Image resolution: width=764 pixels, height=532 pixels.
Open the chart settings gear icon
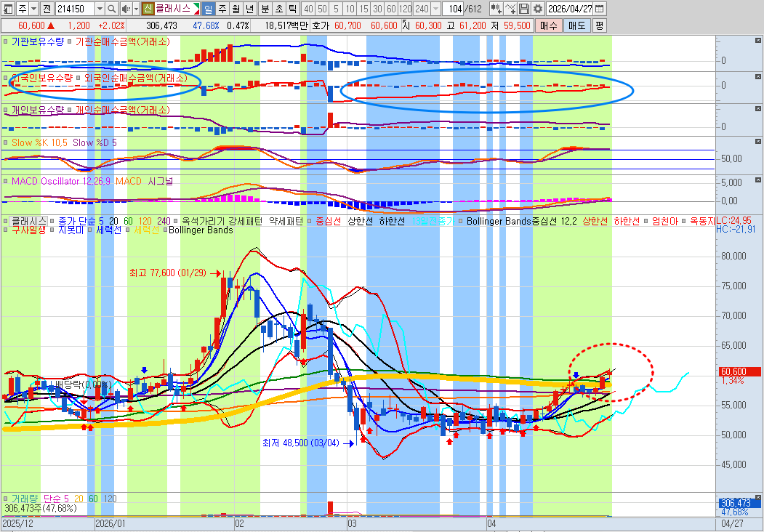[537, 9]
